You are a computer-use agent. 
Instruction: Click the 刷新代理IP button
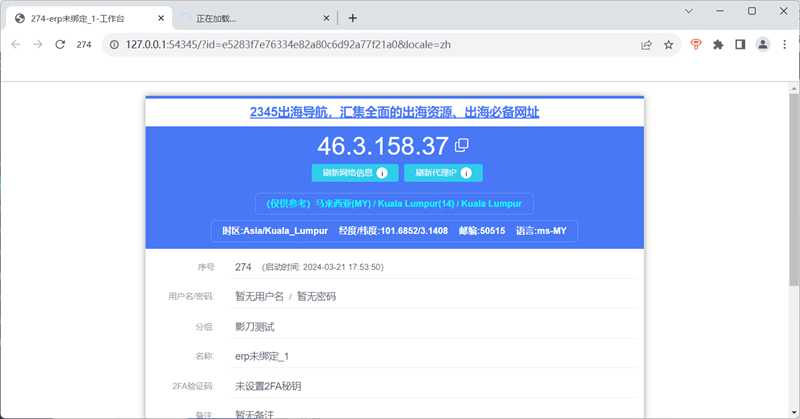pyautogui.click(x=443, y=173)
